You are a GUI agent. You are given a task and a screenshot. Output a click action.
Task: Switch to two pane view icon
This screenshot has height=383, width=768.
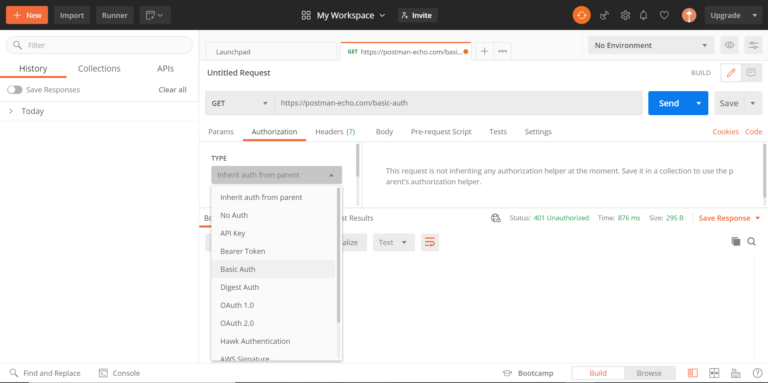[714, 373]
